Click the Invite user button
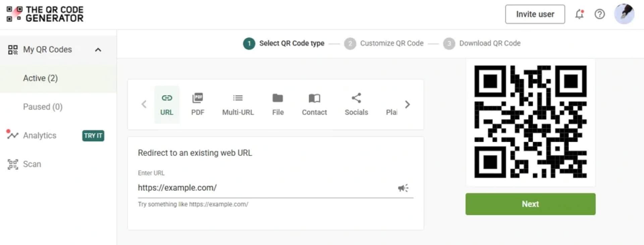Screen dimensions: 644x245 coord(535,14)
